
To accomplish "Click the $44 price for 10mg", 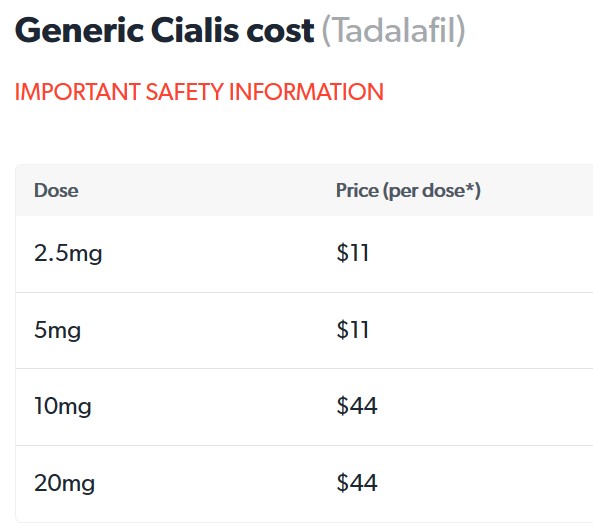I will pos(357,406).
